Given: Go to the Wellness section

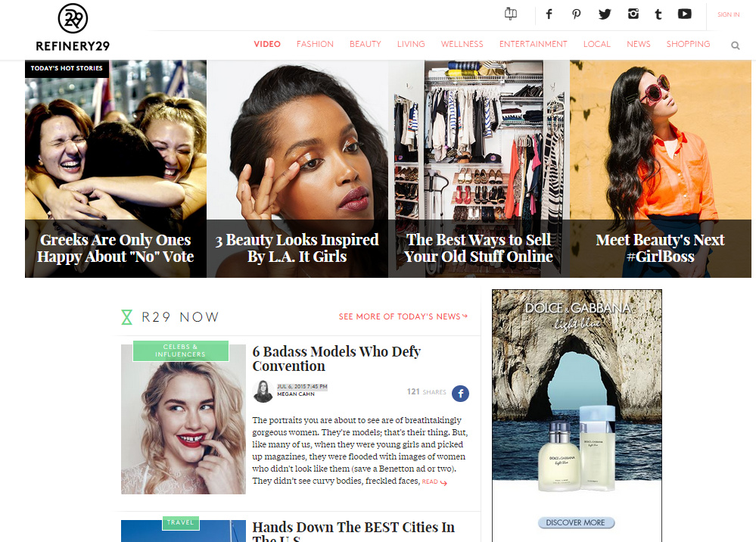Looking at the screenshot, I should [x=462, y=44].
